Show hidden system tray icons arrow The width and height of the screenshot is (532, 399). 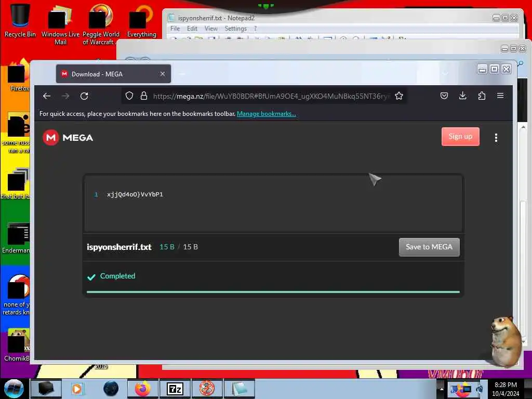coord(441,389)
